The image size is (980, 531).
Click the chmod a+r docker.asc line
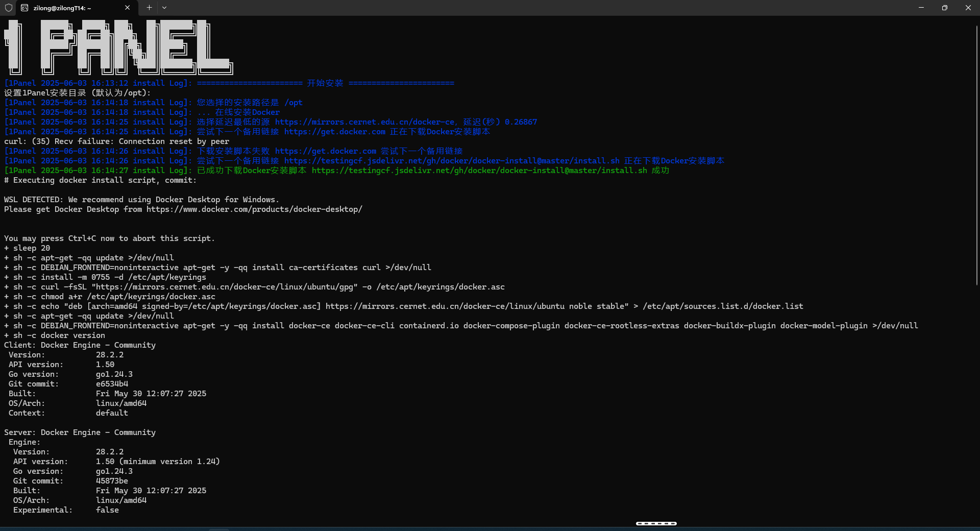click(110, 297)
